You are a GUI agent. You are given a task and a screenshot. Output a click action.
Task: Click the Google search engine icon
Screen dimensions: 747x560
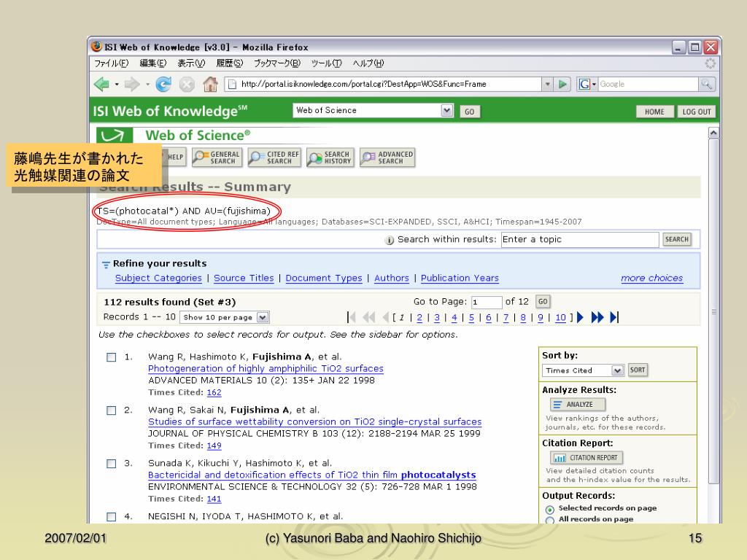tap(584, 85)
